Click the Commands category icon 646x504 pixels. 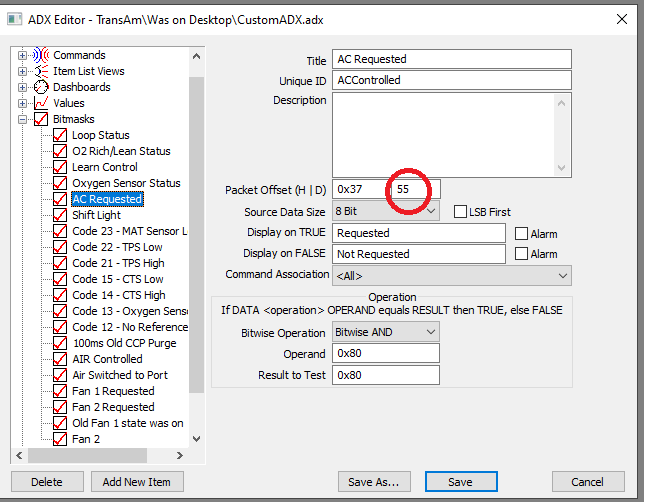click(x=41, y=55)
